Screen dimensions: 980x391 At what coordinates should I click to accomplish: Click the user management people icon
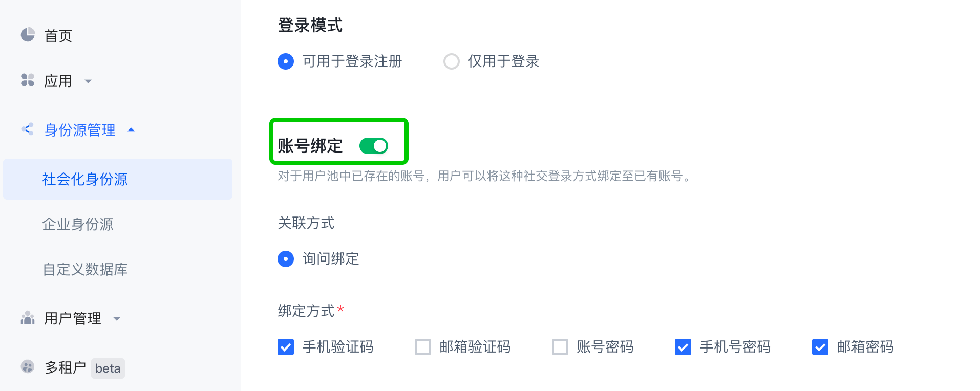[28, 318]
